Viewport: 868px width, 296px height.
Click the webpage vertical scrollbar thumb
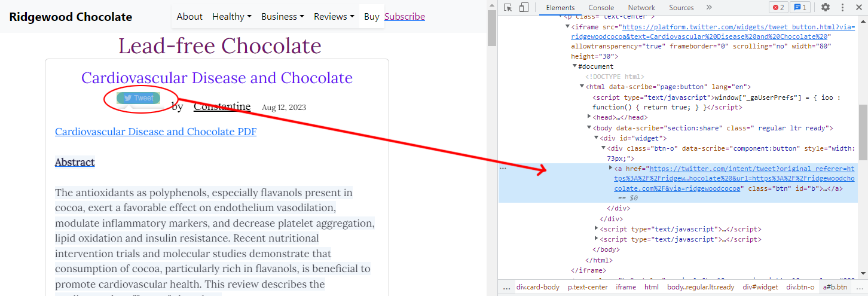pos(492,28)
